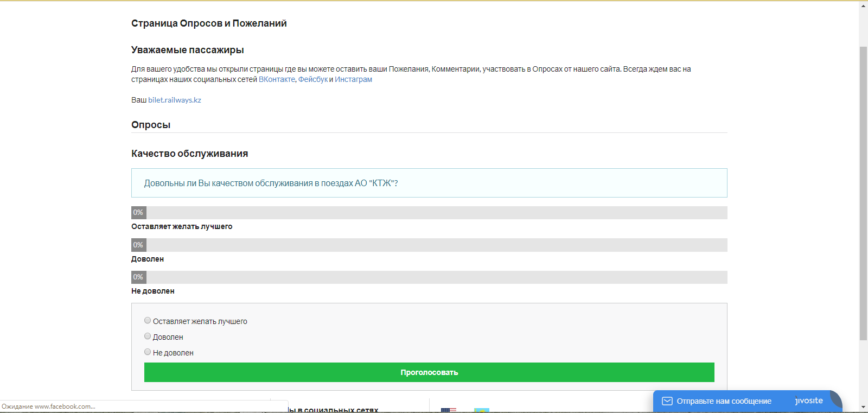The width and height of the screenshot is (868, 413).
Task: Open the ВКонтакте social link
Action: pos(277,79)
